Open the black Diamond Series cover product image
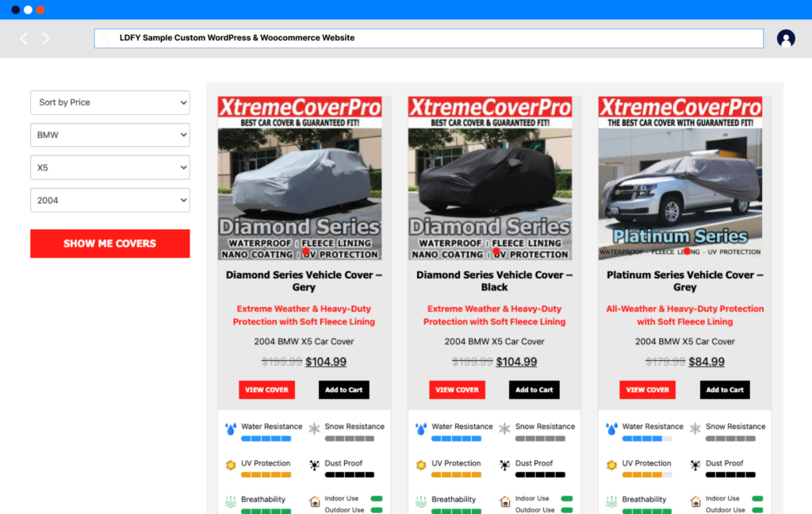 tap(490, 178)
